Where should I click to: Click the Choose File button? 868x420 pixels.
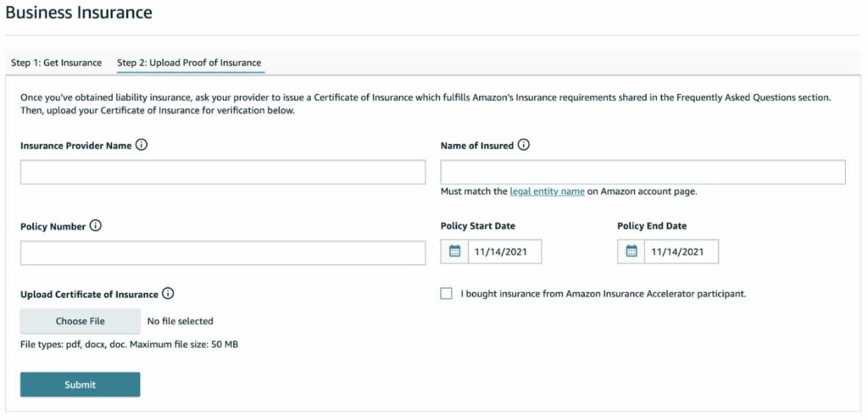(81, 321)
